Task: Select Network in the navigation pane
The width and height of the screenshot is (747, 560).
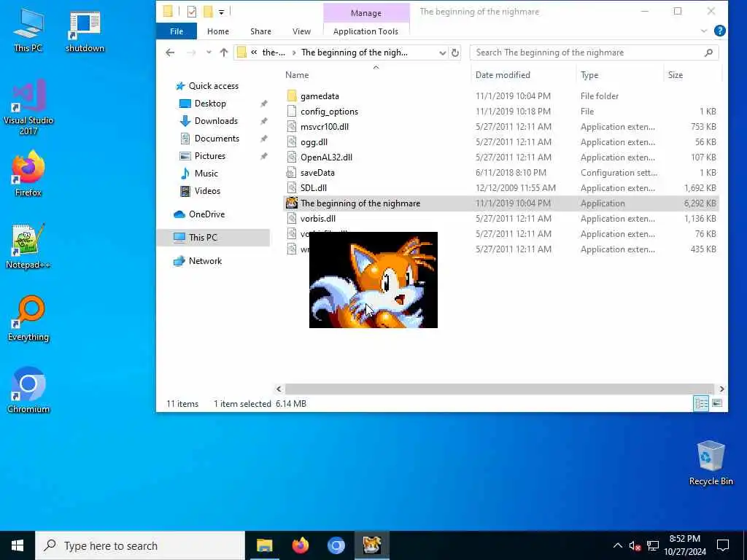Action: click(205, 261)
